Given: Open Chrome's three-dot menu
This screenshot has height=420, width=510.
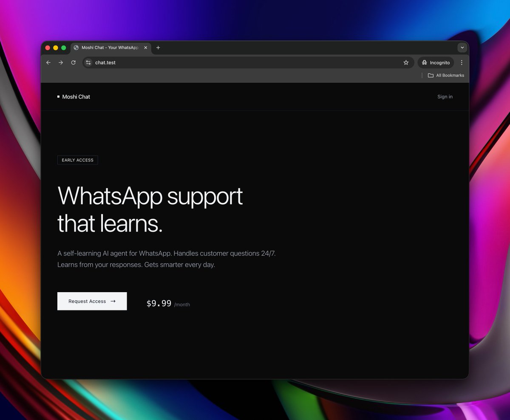Looking at the screenshot, I should click(462, 62).
